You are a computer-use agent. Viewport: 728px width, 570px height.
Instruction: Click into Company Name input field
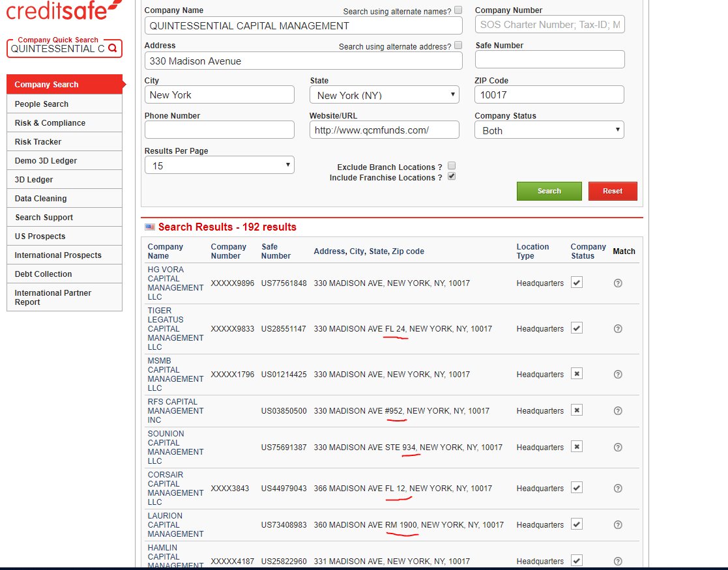tap(303, 25)
